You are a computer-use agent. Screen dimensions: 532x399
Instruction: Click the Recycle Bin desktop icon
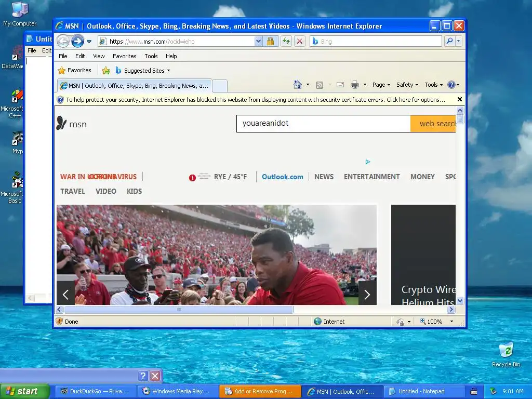(506, 354)
